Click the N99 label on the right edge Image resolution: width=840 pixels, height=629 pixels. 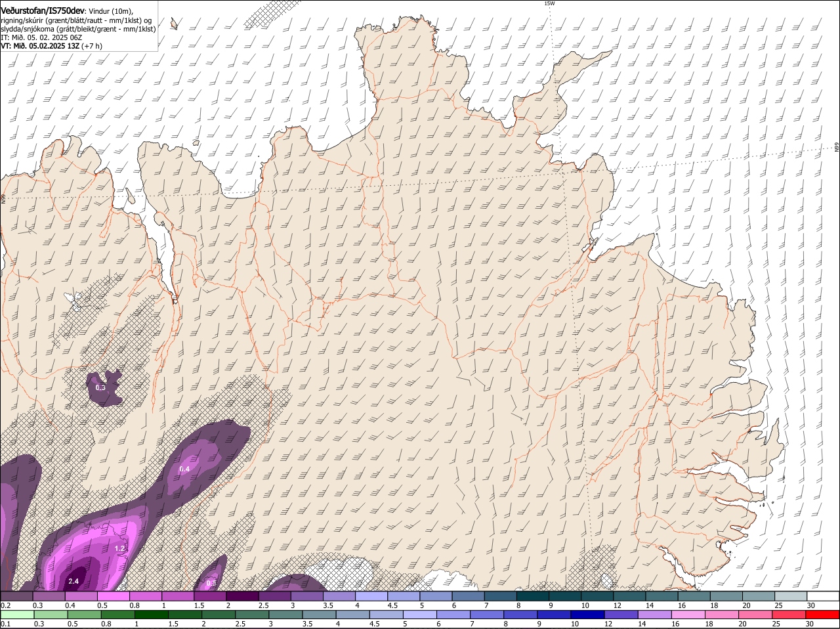[x=837, y=147]
